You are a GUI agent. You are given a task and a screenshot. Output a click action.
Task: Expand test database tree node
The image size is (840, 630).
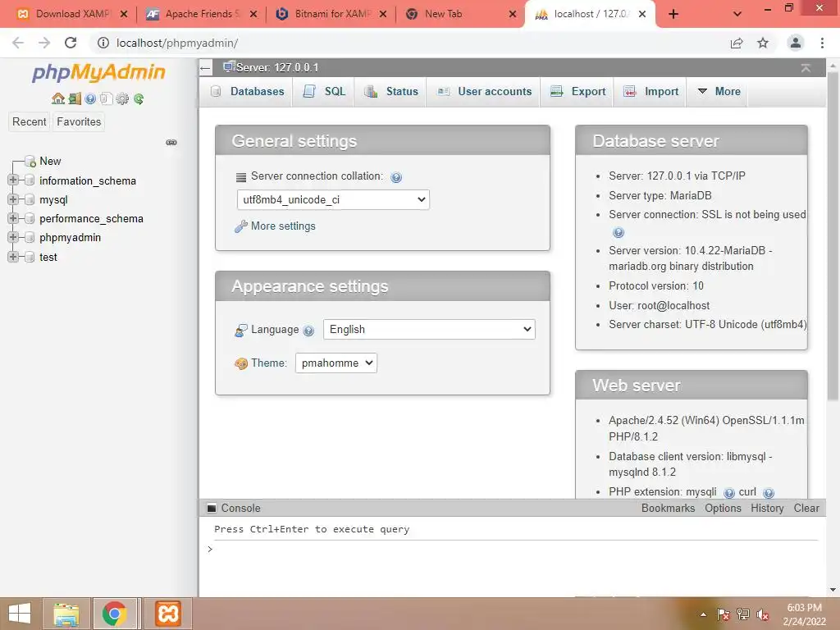pyautogui.click(x=13, y=257)
